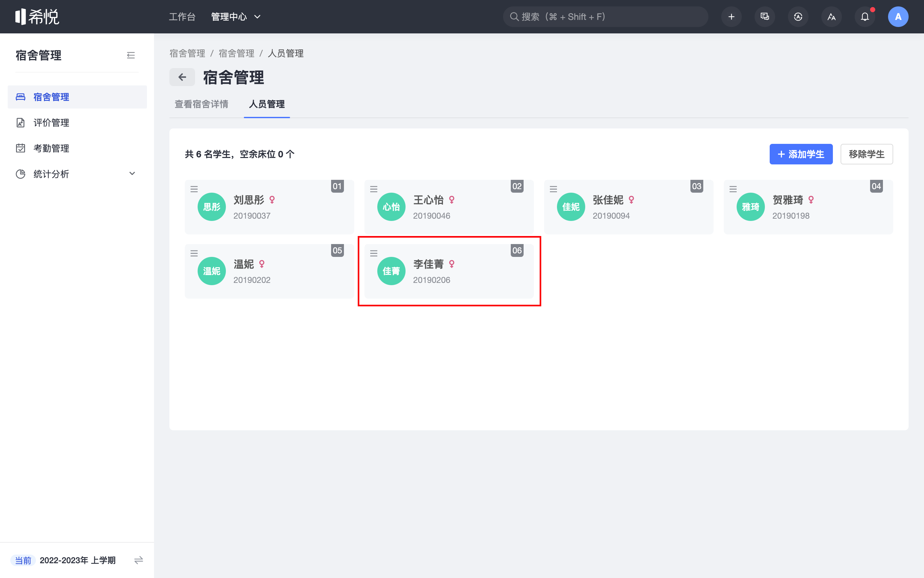
Task: Open the 工作台 menu item
Action: click(182, 17)
